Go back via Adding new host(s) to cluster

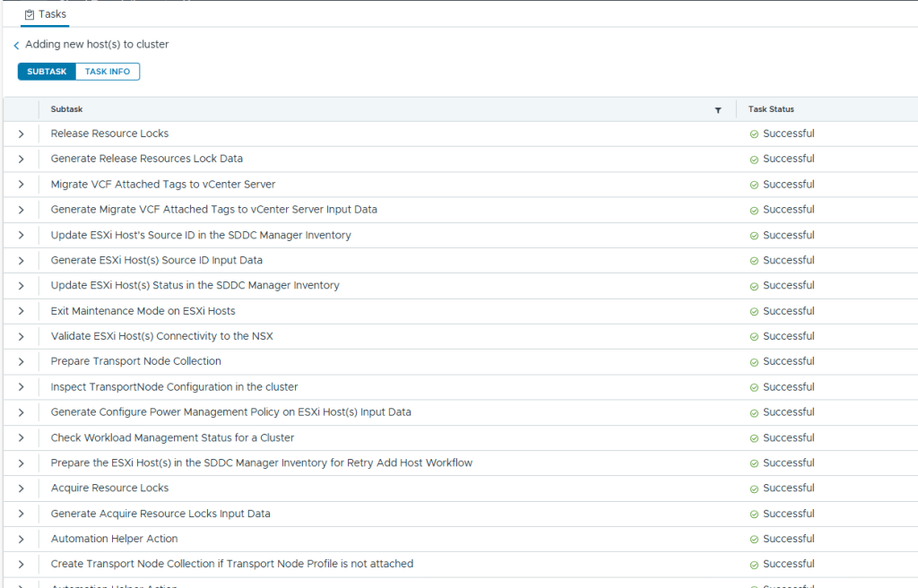click(x=97, y=45)
